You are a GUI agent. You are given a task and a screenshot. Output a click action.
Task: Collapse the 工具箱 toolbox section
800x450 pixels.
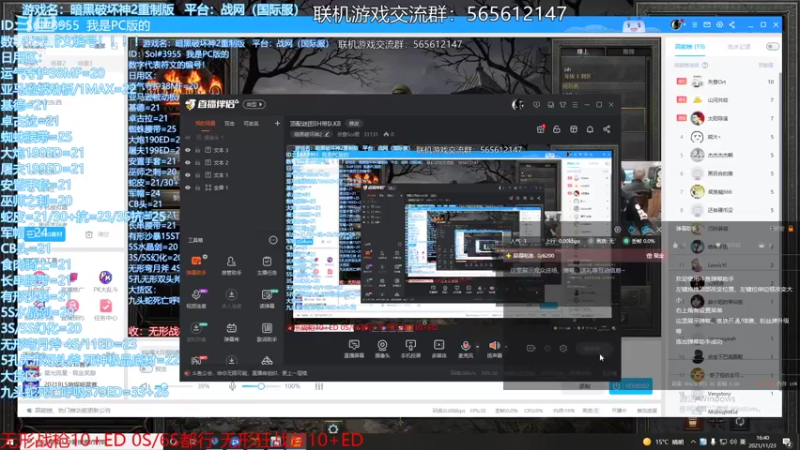(273, 240)
